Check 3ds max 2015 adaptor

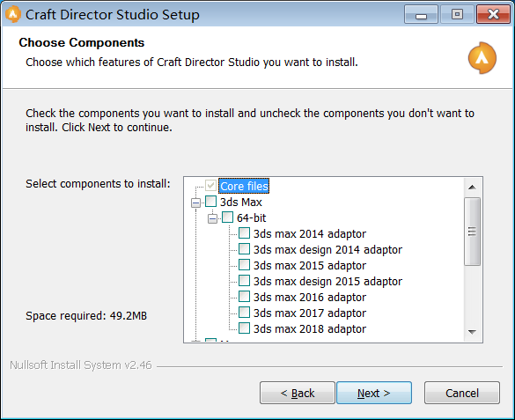coord(244,264)
